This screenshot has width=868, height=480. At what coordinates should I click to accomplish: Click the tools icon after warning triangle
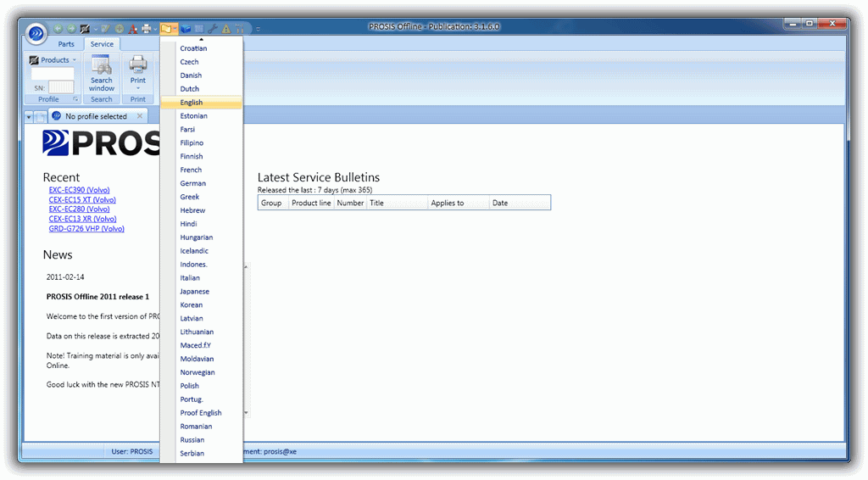pyautogui.click(x=240, y=29)
